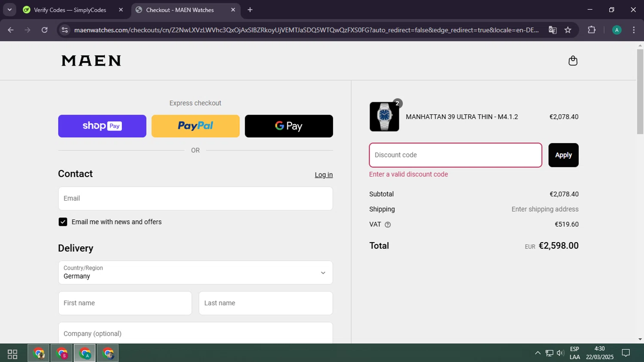Image resolution: width=644 pixels, height=362 pixels.
Task: Click the ESP LAA language indicator
Action: tap(574, 353)
